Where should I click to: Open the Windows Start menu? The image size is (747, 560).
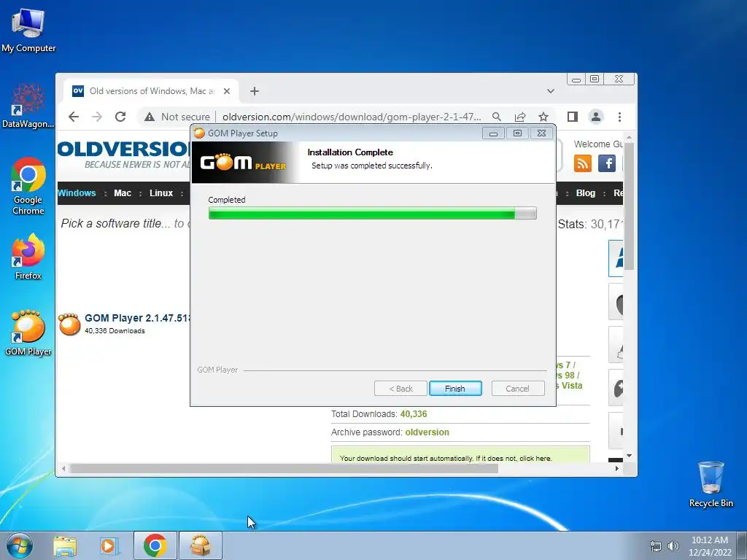coord(20,545)
